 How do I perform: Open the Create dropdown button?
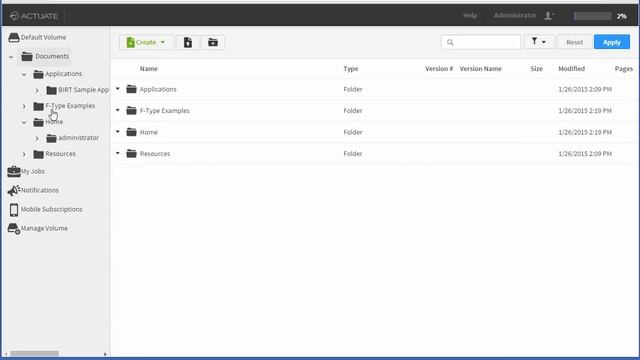pos(146,42)
